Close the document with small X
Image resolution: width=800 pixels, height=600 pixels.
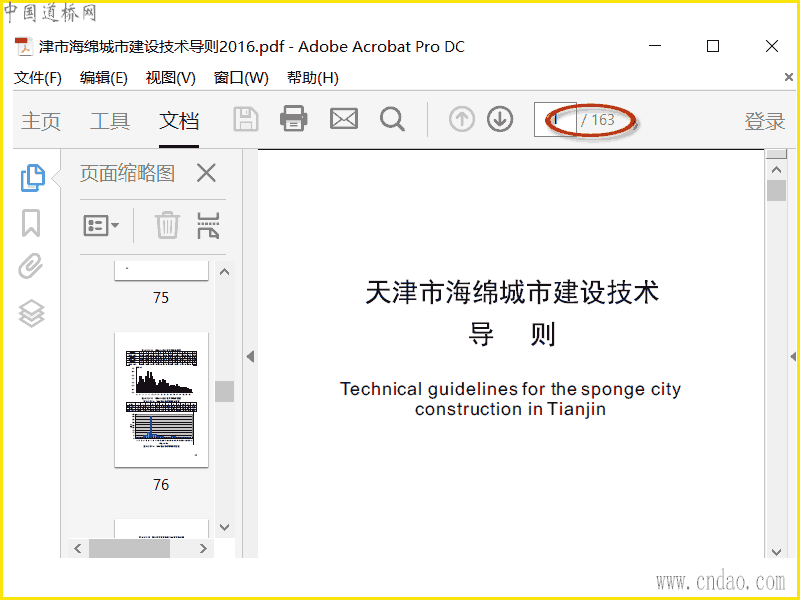pos(788,77)
